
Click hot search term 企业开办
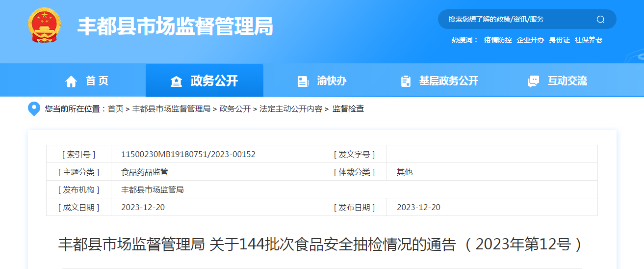click(530, 40)
